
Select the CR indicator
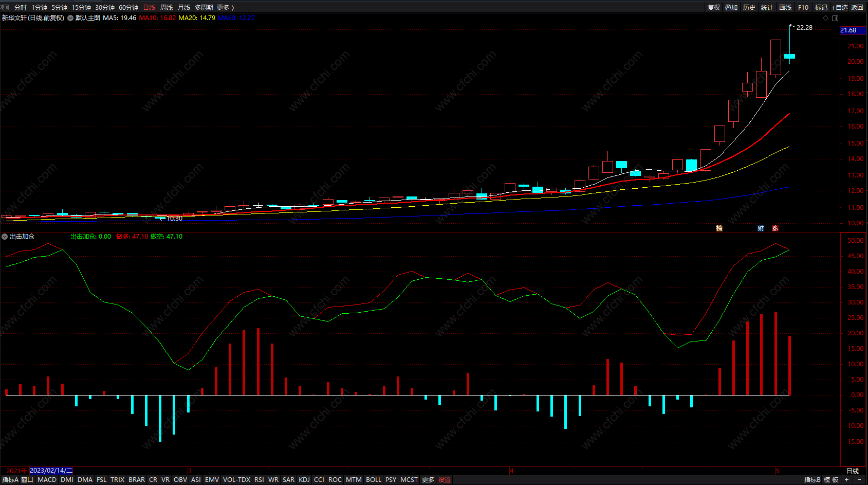coord(153,480)
